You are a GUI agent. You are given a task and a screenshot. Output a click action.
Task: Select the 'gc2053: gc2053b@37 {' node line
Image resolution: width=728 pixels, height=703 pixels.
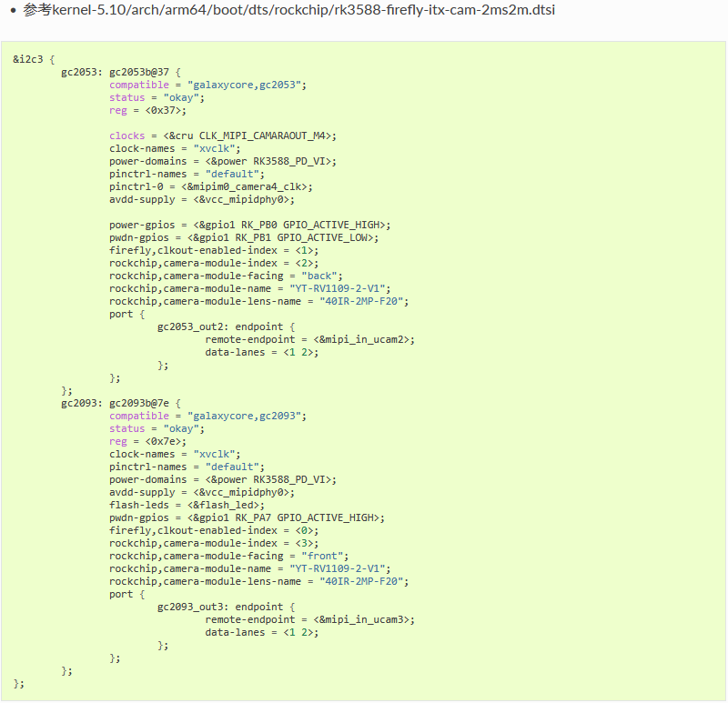121,73
